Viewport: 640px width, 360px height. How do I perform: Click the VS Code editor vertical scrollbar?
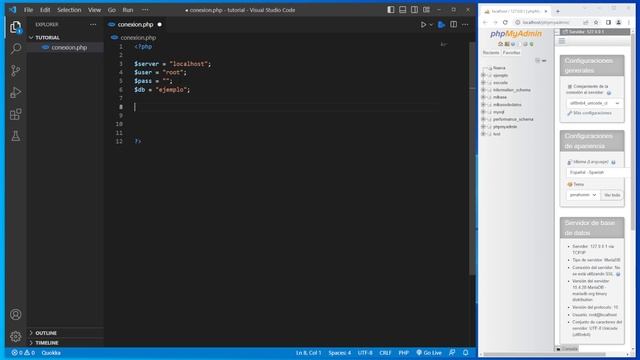pyautogui.click(x=472, y=158)
